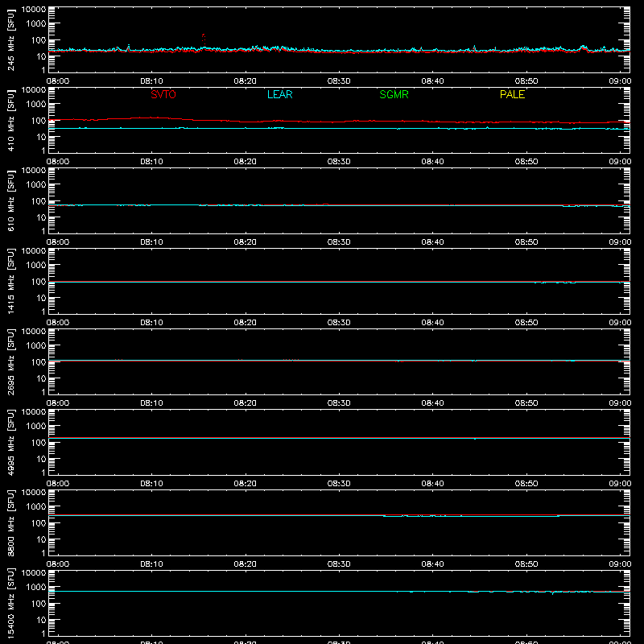Click 08:30 under the 410 MHz plot
This screenshot has width=644, height=644.
[339, 162]
